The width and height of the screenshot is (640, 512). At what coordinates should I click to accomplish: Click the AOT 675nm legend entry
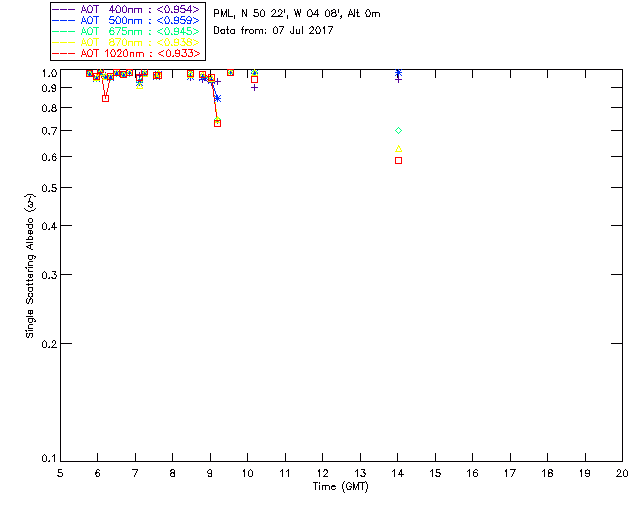[x=127, y=31]
